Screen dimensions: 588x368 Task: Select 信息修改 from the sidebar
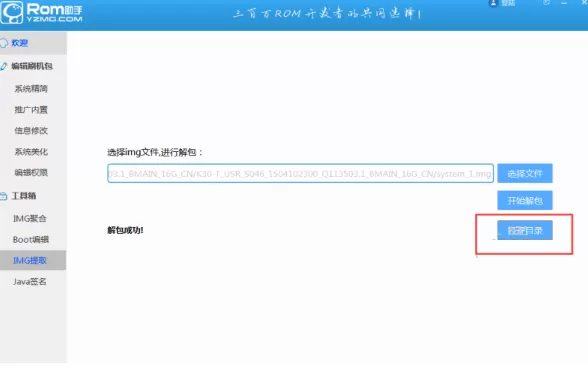coord(31,131)
